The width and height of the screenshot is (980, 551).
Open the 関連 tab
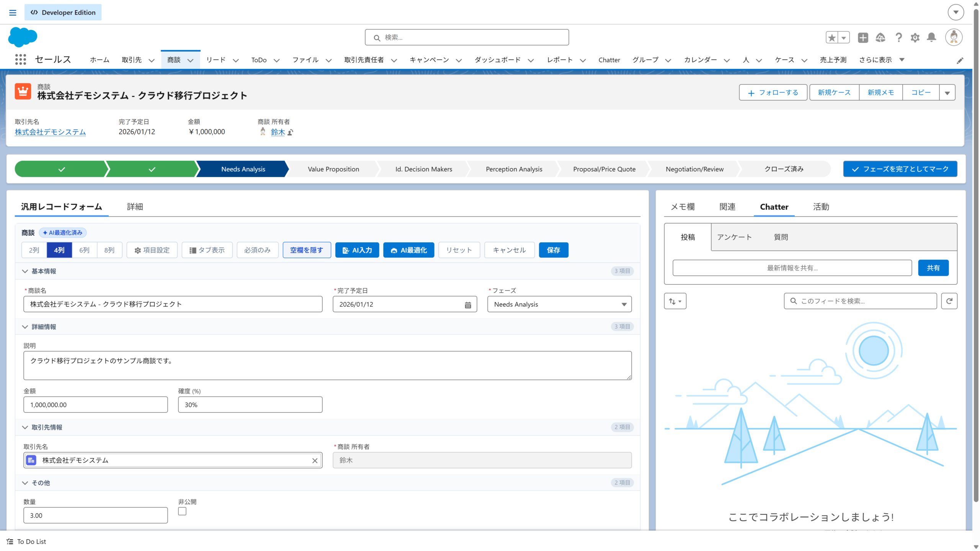[727, 207]
